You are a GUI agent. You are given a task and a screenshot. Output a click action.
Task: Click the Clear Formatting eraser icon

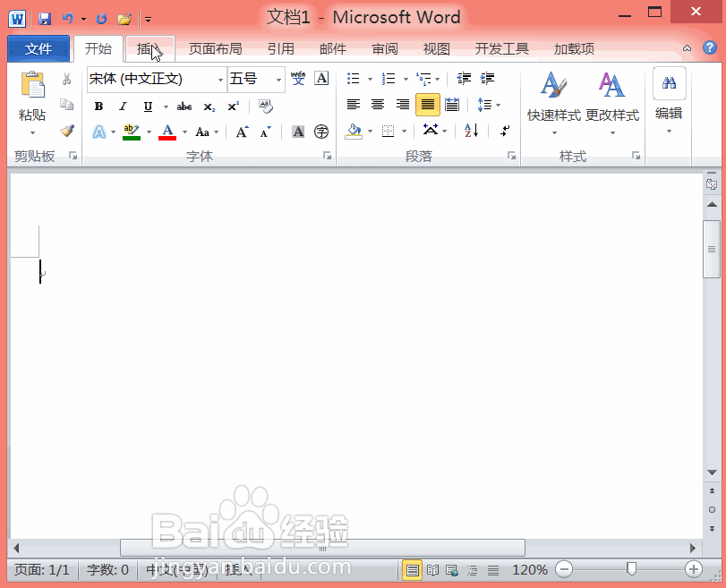pos(266,106)
